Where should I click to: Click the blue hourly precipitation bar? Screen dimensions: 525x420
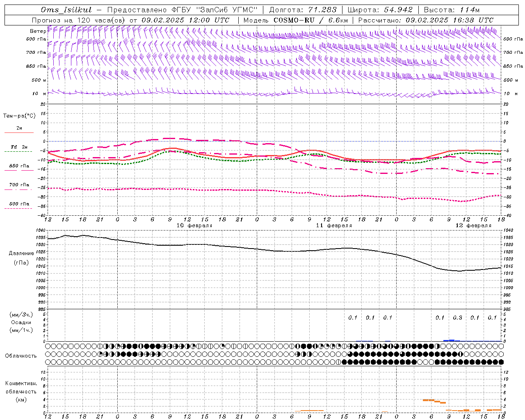click(452, 340)
